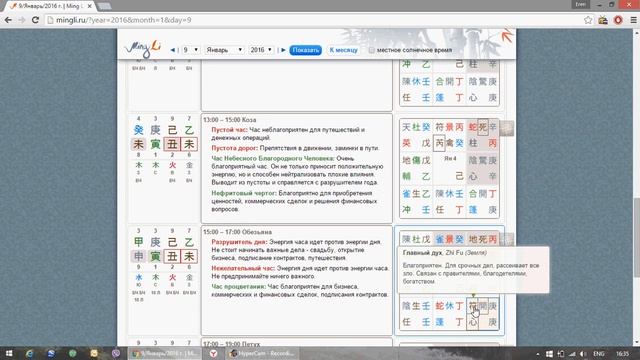Click the extension icon next to the bookmark star

(603, 20)
